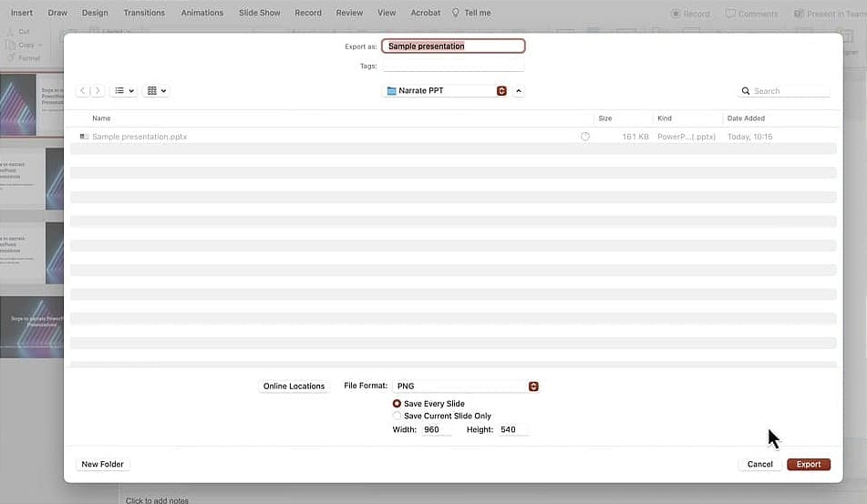Click the Online Locations button

pos(294,386)
